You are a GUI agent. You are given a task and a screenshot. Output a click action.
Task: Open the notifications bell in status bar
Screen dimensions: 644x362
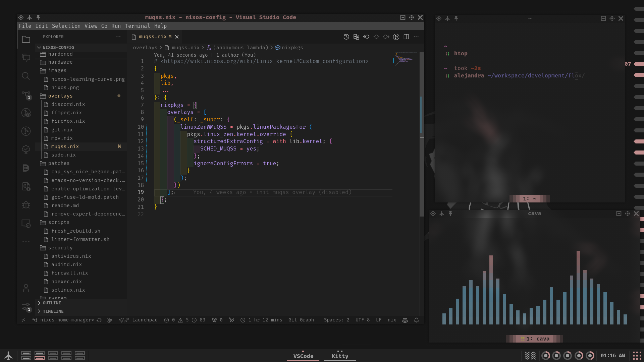416,320
